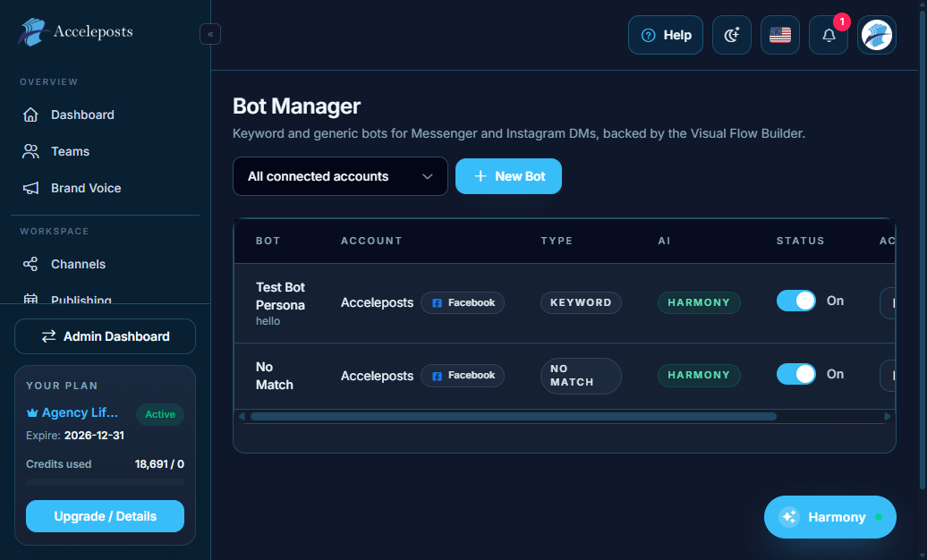Create a New Bot
Viewport: 927px width, 560px height.
pyautogui.click(x=508, y=176)
